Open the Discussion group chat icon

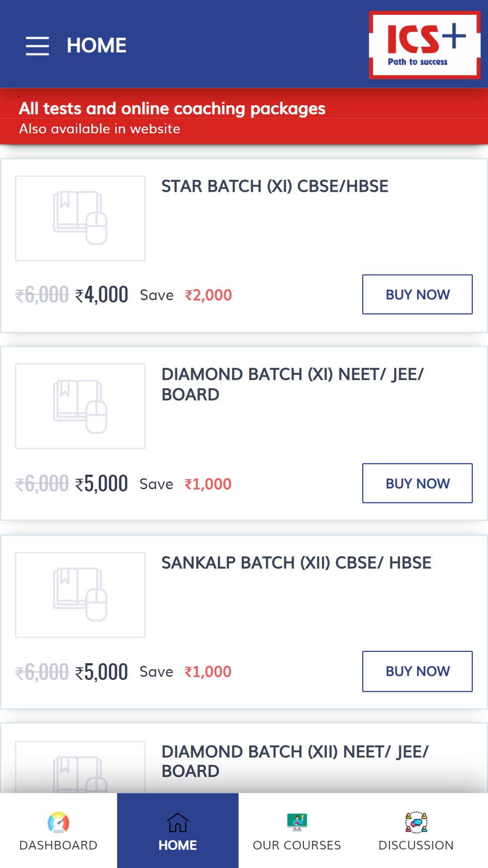point(416,822)
